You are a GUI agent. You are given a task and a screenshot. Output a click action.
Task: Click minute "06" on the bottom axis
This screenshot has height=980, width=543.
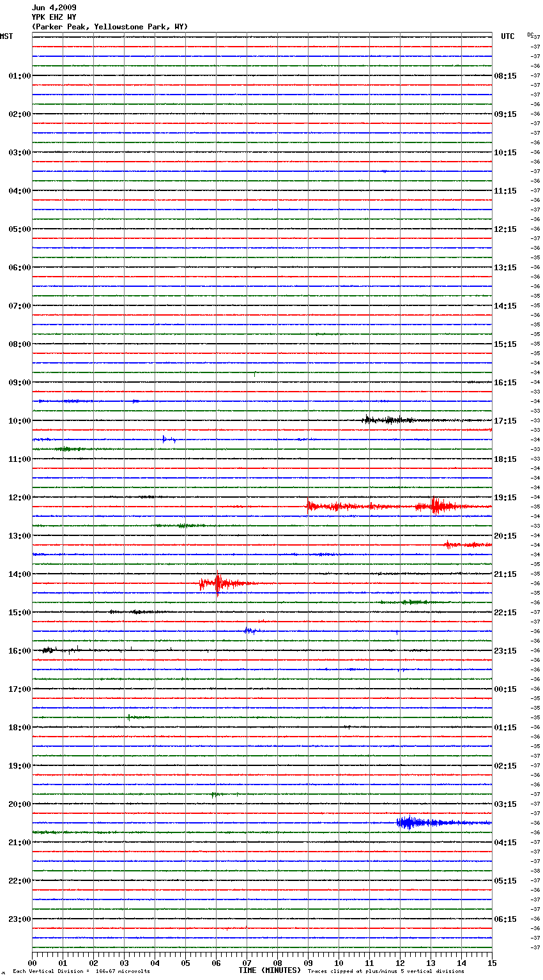tap(216, 963)
